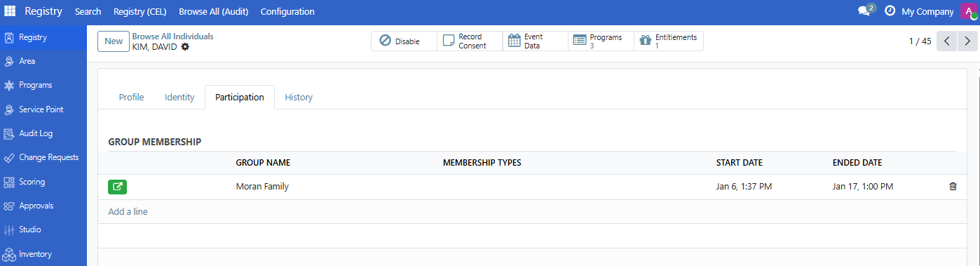
Task: Click the Jan 17, 1:00 PM ended date cell
Action: [863, 187]
